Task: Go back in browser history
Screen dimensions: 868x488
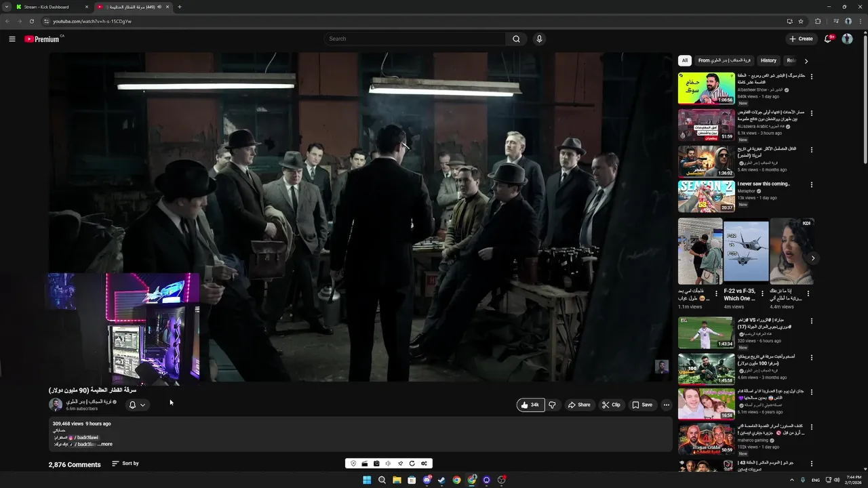Action: 7,21
